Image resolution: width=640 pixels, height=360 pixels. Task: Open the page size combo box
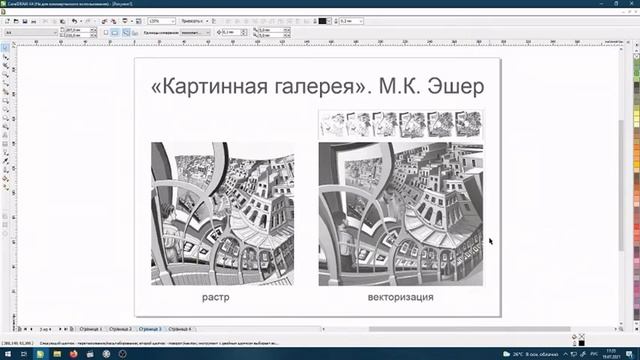pos(31,32)
